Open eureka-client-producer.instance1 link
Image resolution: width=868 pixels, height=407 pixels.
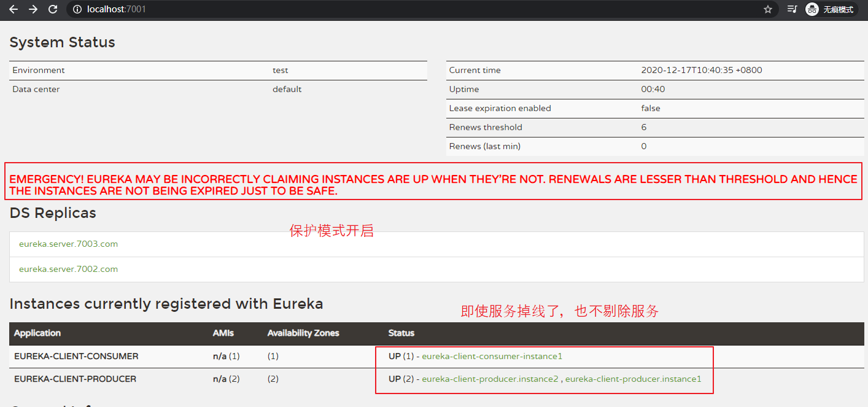pyautogui.click(x=633, y=379)
